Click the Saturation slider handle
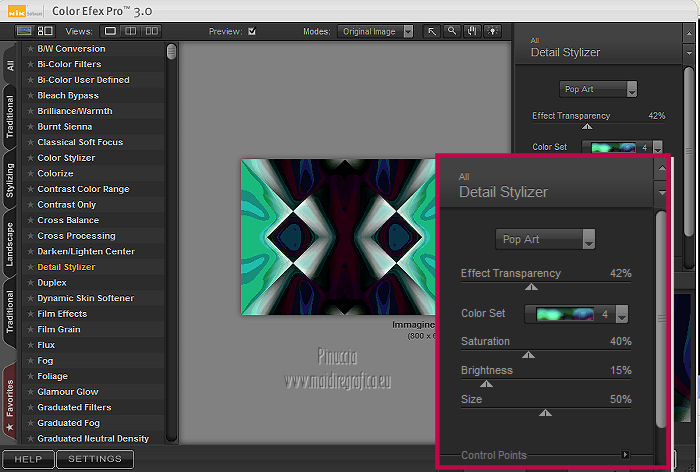The width and height of the screenshot is (700, 472). pos(528,354)
